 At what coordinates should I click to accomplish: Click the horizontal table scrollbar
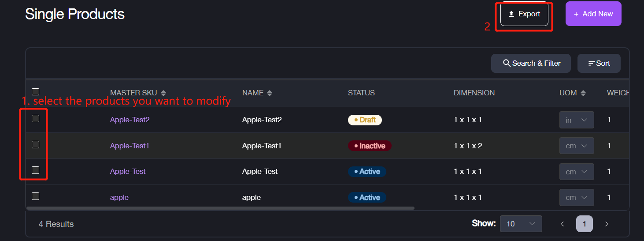tap(220, 208)
